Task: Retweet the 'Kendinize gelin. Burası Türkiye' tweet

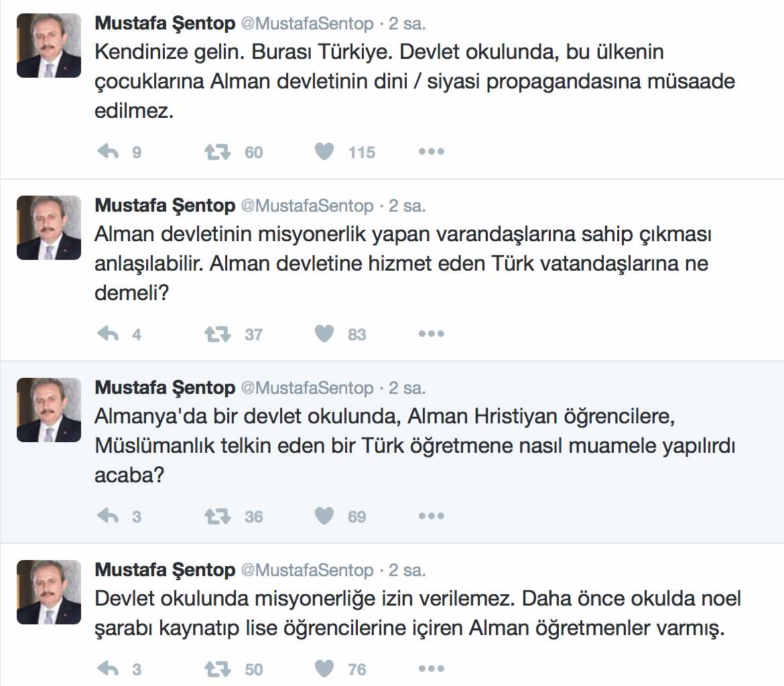Action: [x=217, y=152]
